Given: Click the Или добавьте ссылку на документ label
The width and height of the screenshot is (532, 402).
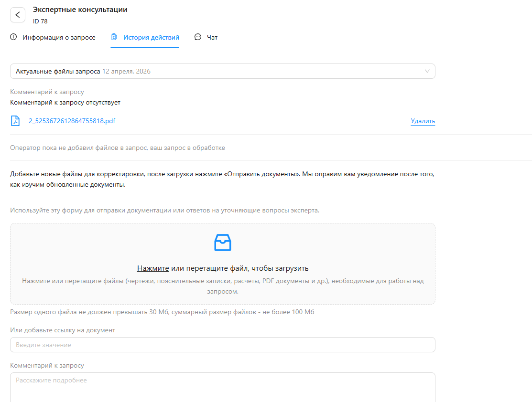Looking at the screenshot, I should pyautogui.click(x=63, y=330).
